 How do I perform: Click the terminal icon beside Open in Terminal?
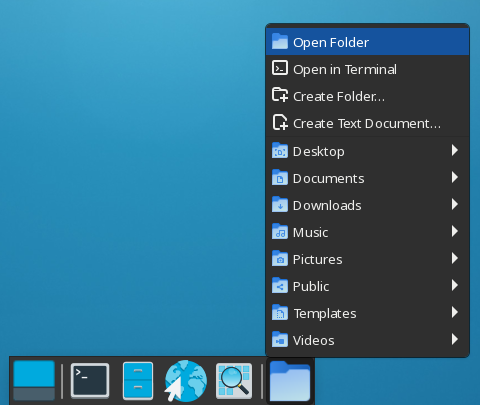pyautogui.click(x=280, y=68)
